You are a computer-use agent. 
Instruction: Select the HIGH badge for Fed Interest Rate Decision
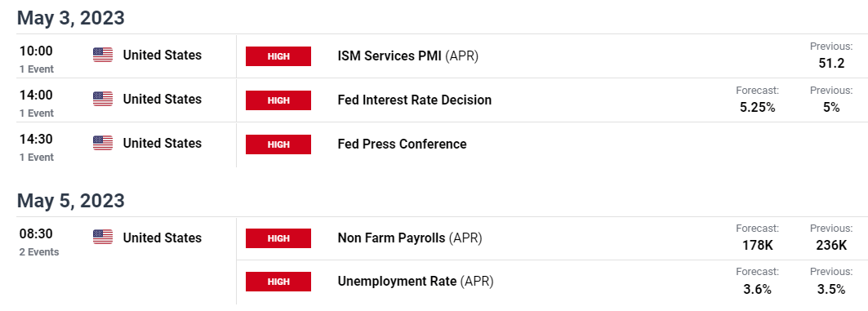coord(278,100)
